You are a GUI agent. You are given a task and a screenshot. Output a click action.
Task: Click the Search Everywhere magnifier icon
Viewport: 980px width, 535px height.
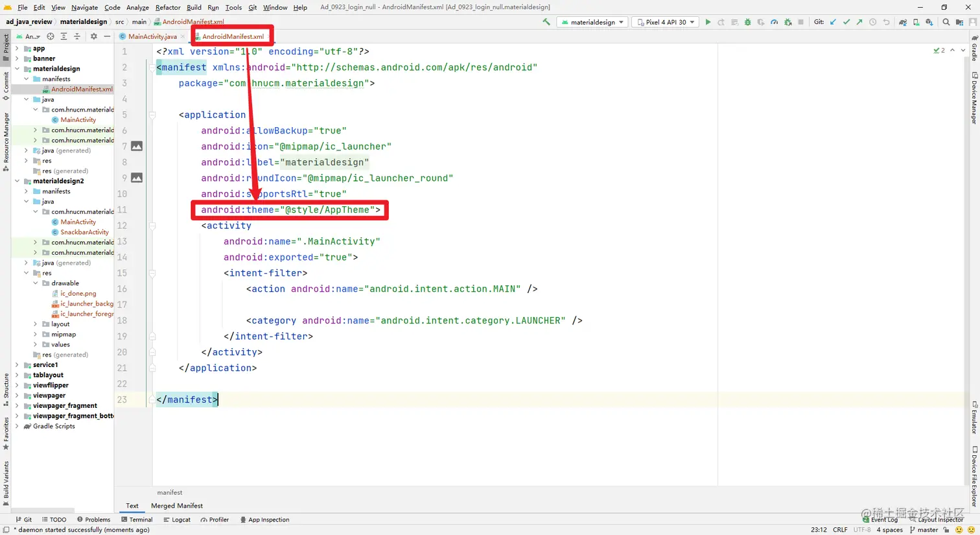point(946,22)
